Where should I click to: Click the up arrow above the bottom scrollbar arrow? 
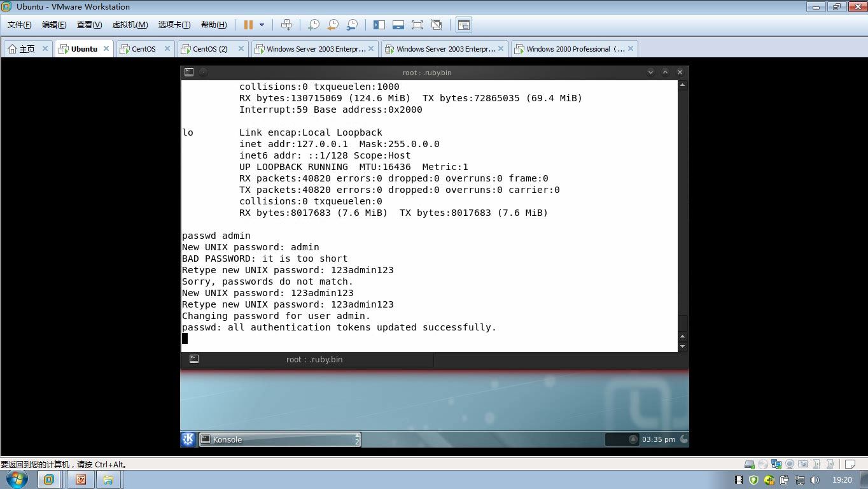click(683, 337)
